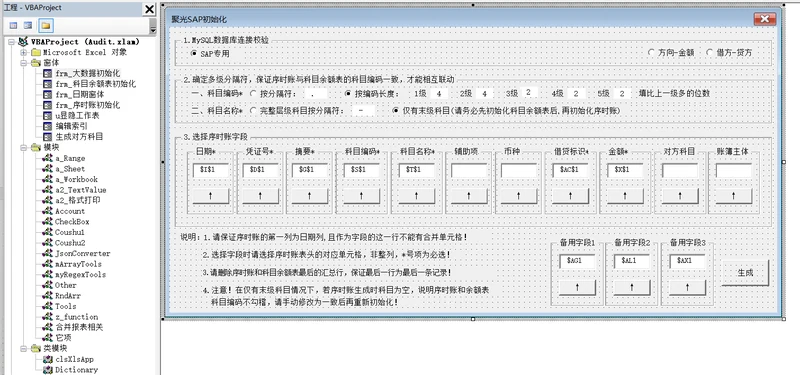Click the arrow button under 备用字段2

pos(632,287)
